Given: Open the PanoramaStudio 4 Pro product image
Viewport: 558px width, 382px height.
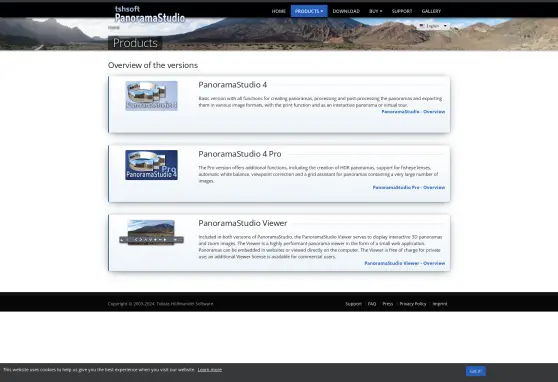Looking at the screenshot, I should pyautogui.click(x=151, y=165).
